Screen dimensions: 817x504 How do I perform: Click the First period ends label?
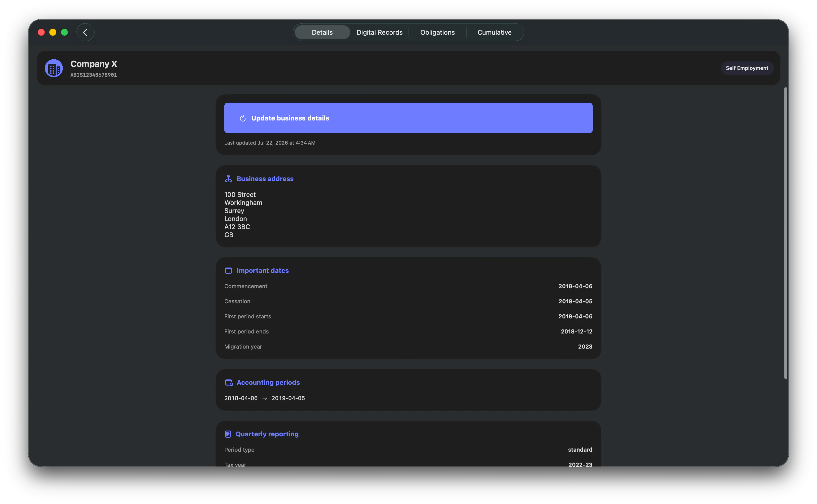[x=246, y=332]
